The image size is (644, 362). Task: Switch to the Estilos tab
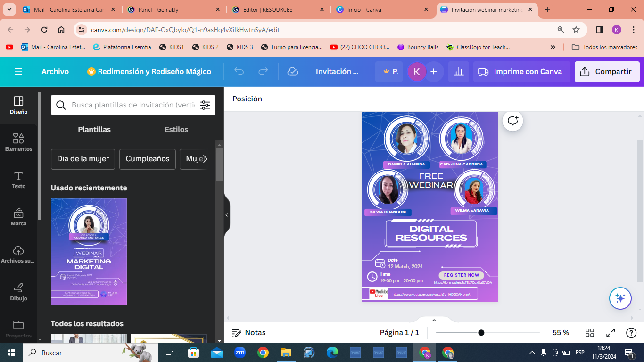pyautogui.click(x=176, y=129)
